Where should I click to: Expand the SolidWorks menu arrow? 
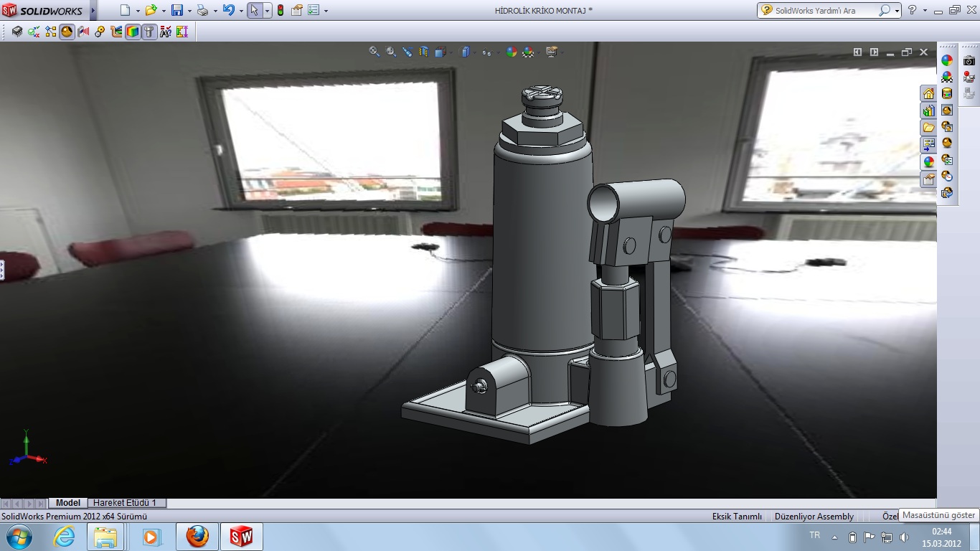coord(93,11)
